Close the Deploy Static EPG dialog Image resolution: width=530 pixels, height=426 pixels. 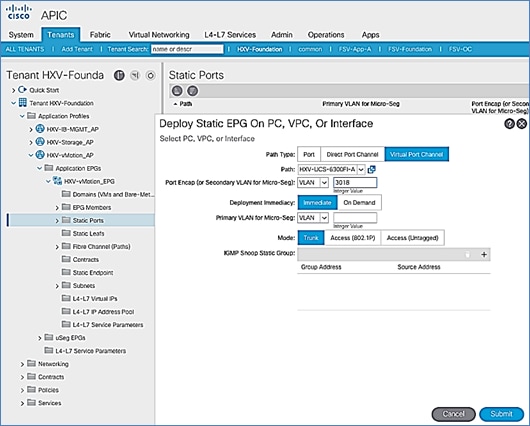click(522, 124)
